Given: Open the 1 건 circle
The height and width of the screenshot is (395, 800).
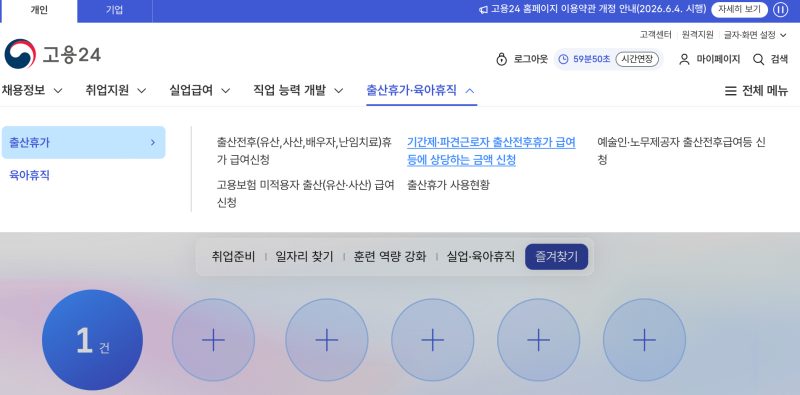Looking at the screenshot, I should 92,340.
